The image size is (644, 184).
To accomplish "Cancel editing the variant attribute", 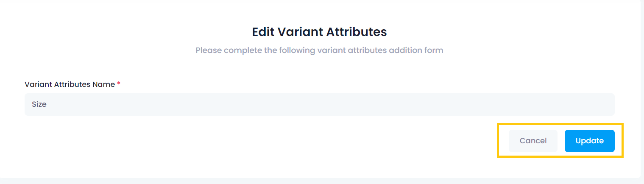I will [533, 141].
